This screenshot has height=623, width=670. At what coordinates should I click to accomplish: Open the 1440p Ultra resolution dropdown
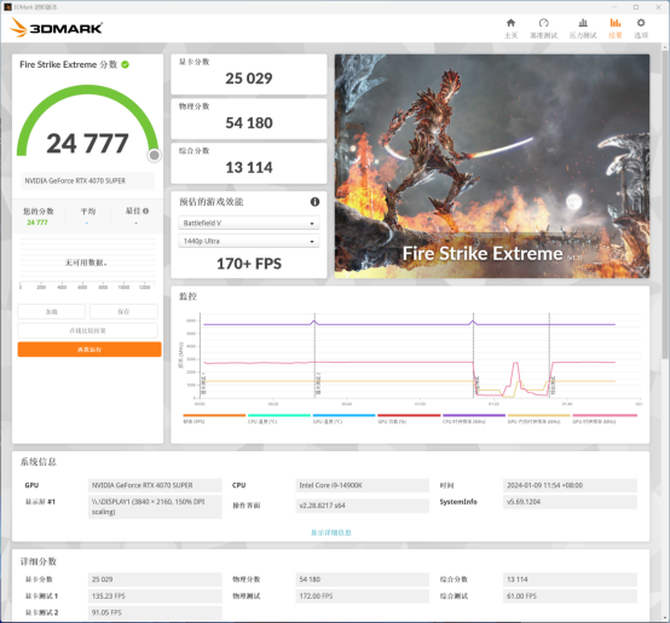point(249,241)
